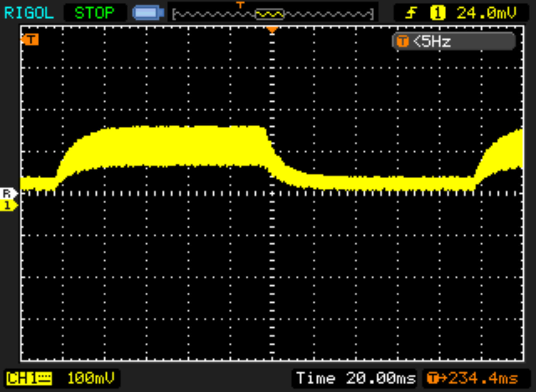
Task: Click the yellow channel 1 trigger source badge
Action: 437,13
